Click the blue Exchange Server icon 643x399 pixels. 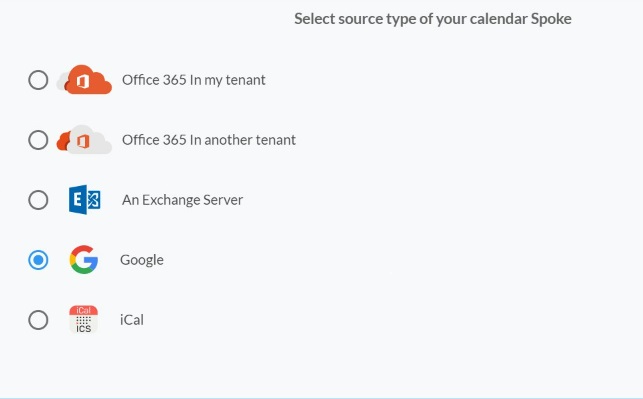click(x=84, y=200)
